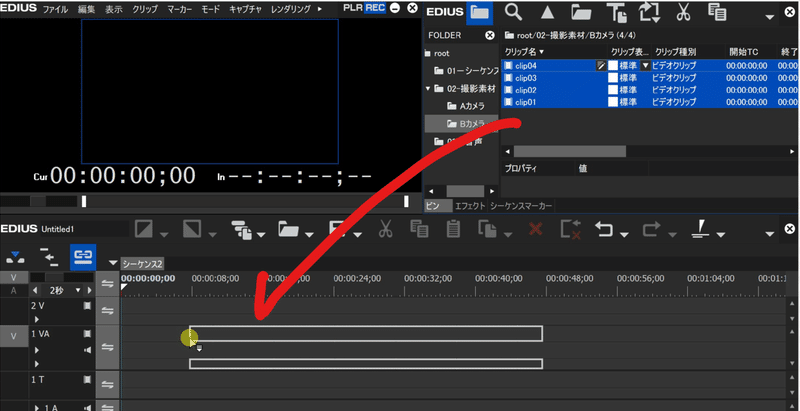Click the scissors cut icon in bin window
800x411 pixels.
(683, 13)
